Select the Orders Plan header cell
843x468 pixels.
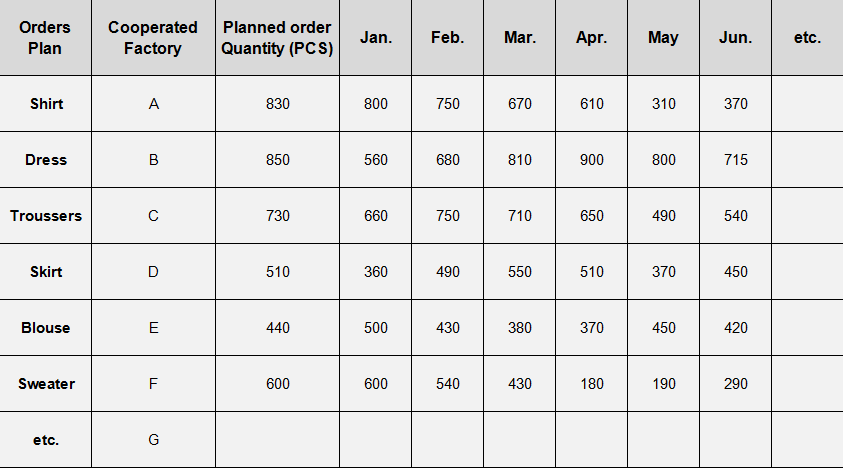pos(45,38)
